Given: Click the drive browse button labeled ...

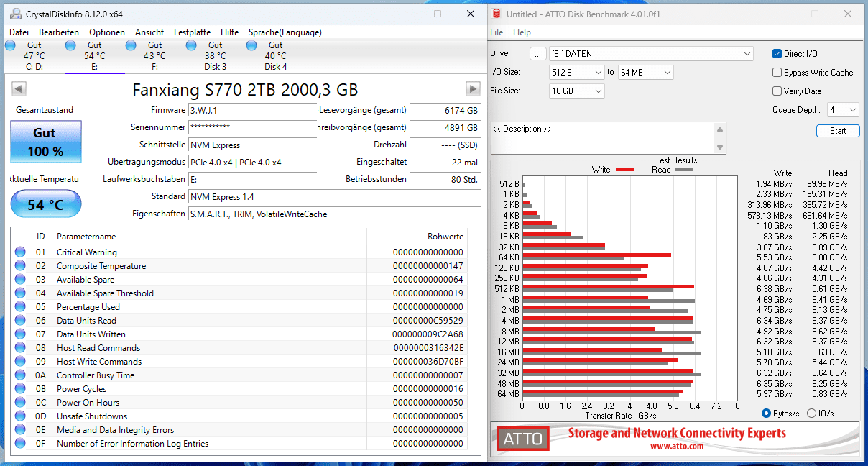Looking at the screenshot, I should coord(538,53).
